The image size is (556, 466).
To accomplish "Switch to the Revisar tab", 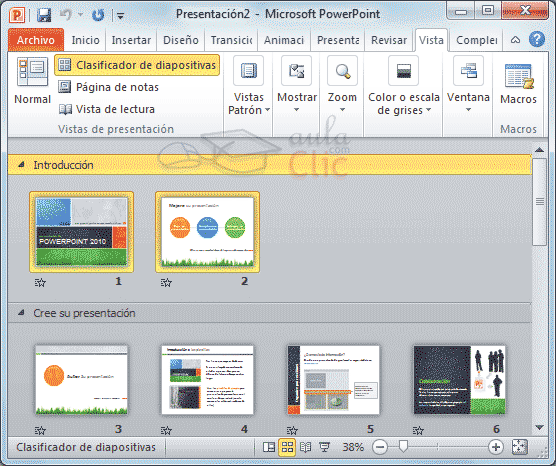I will (x=389, y=40).
